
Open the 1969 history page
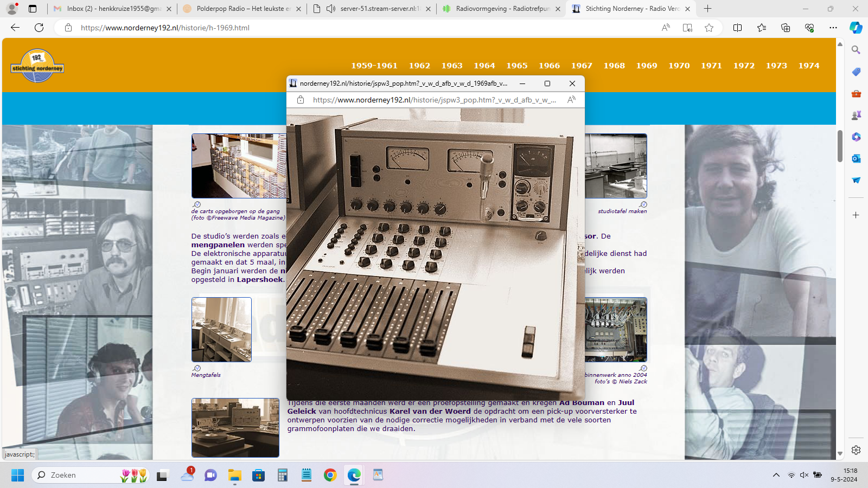(x=646, y=66)
